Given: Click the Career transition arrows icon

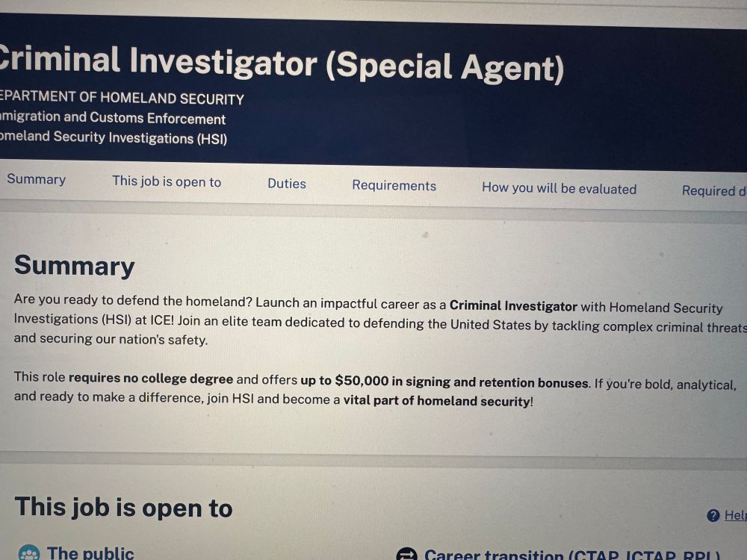Looking at the screenshot, I should pos(407,554).
